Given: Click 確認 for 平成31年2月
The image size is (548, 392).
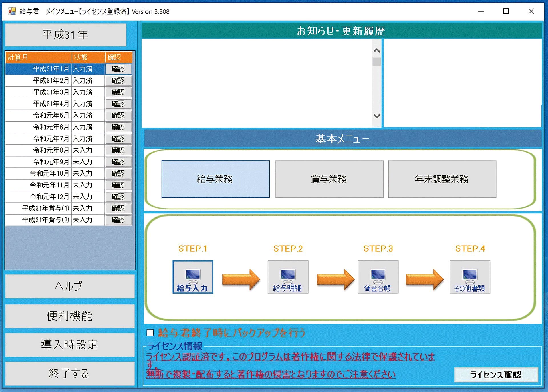Looking at the screenshot, I should coord(118,80).
